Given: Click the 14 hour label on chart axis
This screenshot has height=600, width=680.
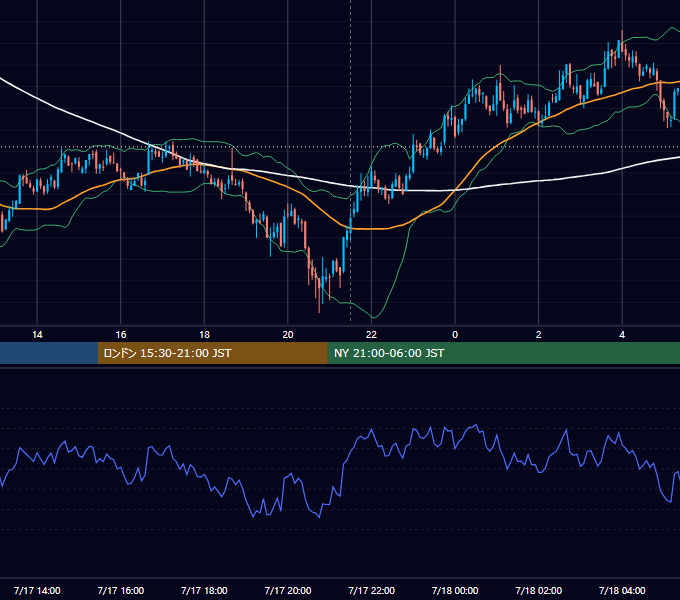Looking at the screenshot, I should click(37, 335).
